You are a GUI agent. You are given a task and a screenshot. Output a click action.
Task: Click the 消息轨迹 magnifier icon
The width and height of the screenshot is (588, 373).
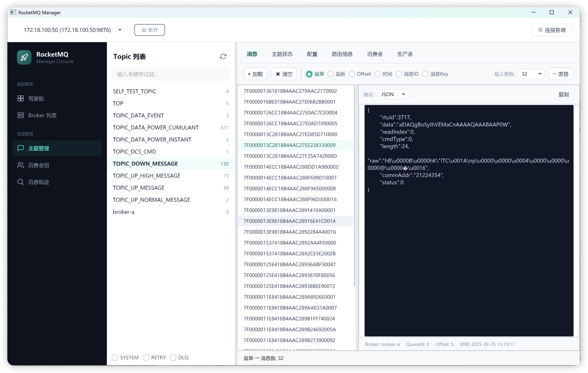click(20, 182)
